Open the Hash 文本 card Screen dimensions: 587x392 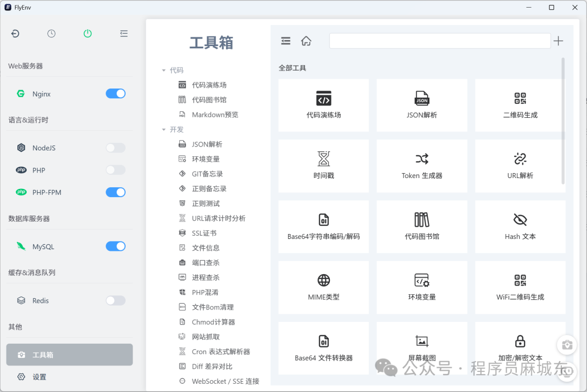point(520,226)
